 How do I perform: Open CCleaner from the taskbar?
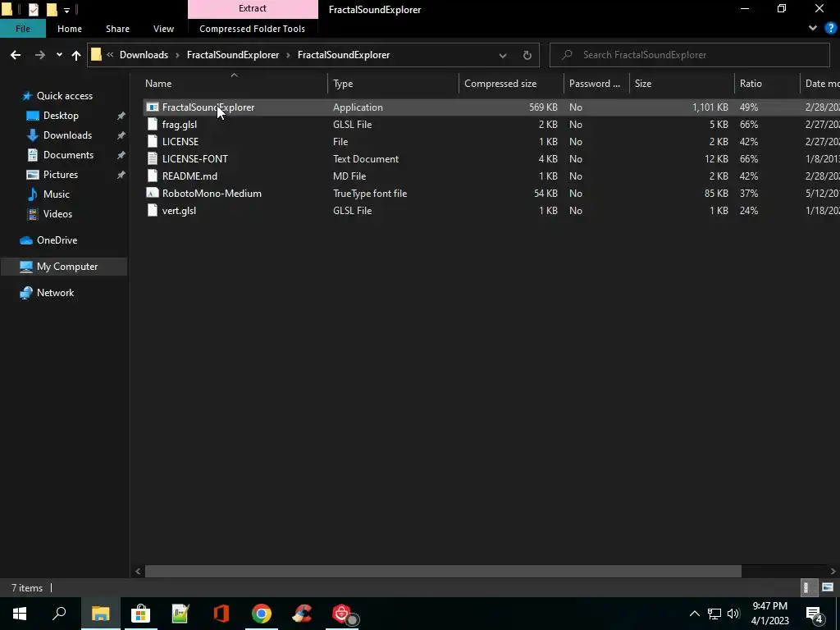coord(302,614)
